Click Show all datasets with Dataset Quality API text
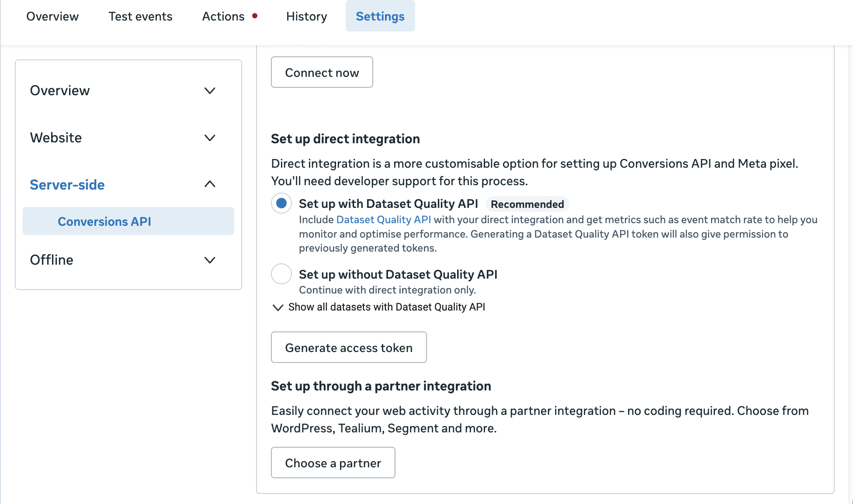The height and width of the screenshot is (504, 853). coord(387,307)
